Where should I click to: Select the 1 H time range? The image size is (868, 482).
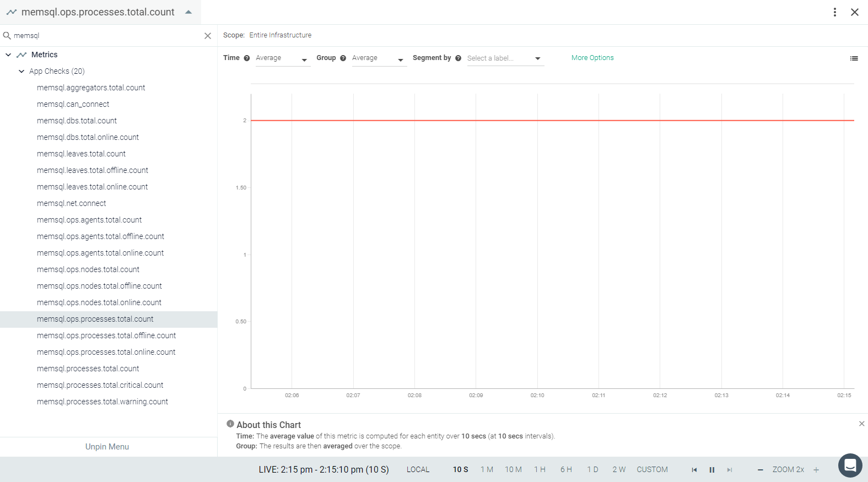pyautogui.click(x=540, y=470)
